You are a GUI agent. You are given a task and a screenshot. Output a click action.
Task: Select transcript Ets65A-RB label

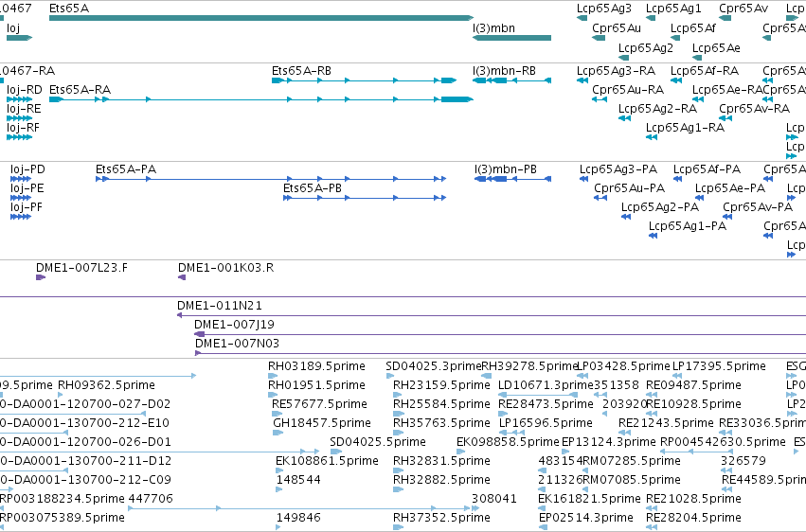tap(301, 70)
